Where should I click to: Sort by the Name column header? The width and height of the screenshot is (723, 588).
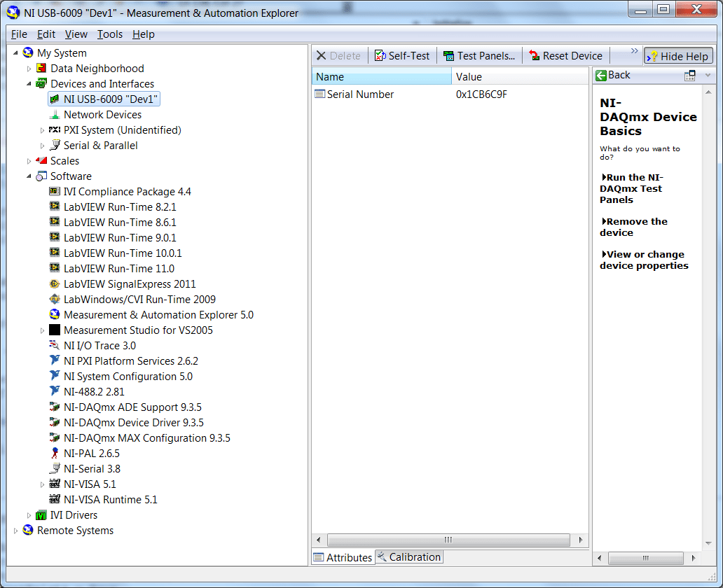click(x=382, y=76)
